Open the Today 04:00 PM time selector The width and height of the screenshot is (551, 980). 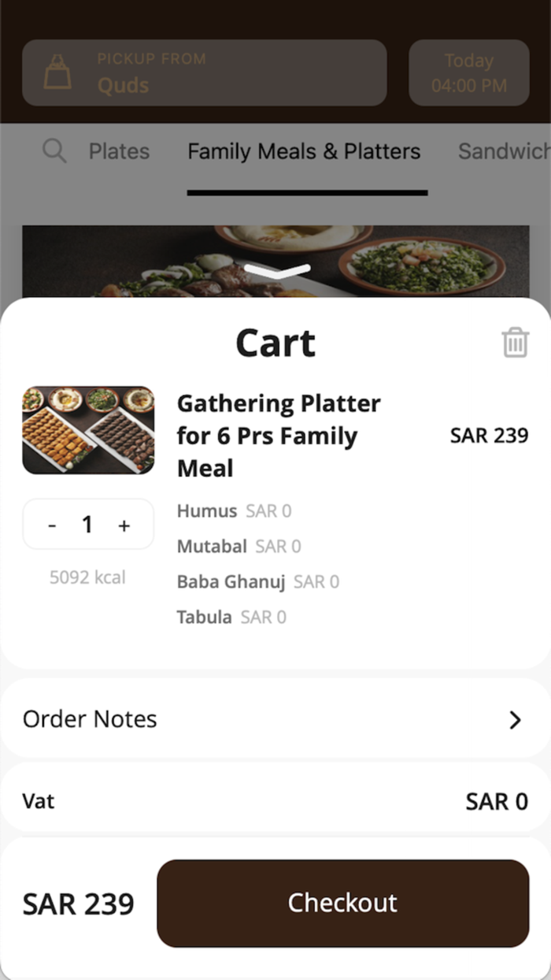coord(468,72)
